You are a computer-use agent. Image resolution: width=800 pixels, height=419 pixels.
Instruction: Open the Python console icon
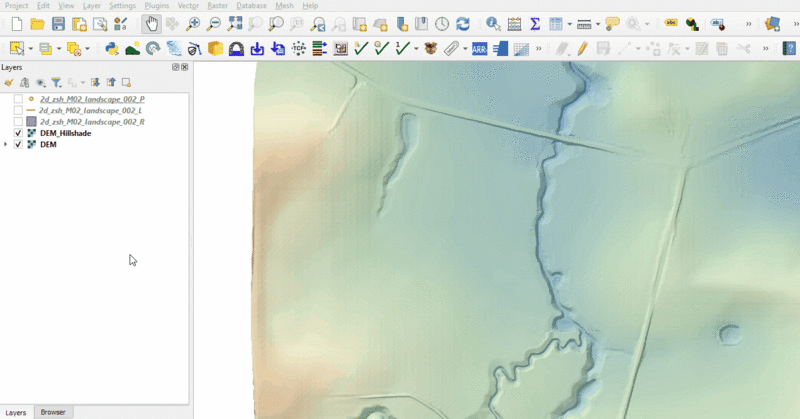pos(111,48)
